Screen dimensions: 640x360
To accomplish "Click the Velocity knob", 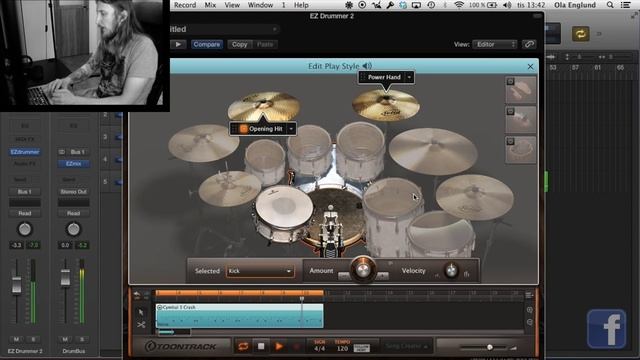I will click(x=451, y=270).
